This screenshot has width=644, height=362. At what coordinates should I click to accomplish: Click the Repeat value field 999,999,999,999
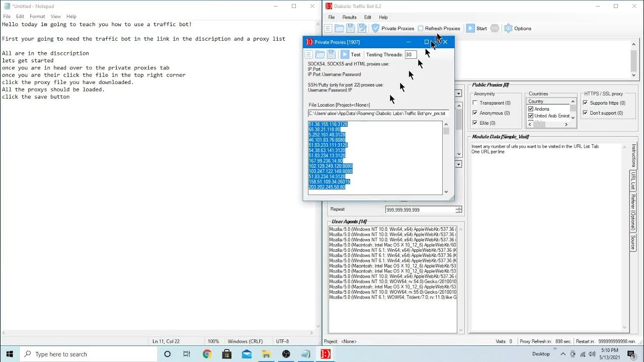pyautogui.click(x=420, y=210)
